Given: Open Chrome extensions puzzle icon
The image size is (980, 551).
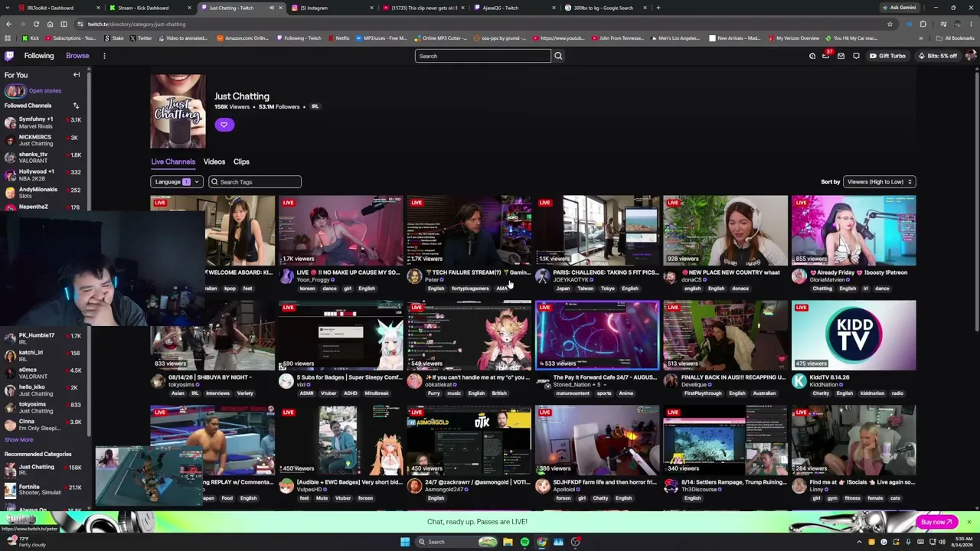Looking at the screenshot, I should coord(923,24).
